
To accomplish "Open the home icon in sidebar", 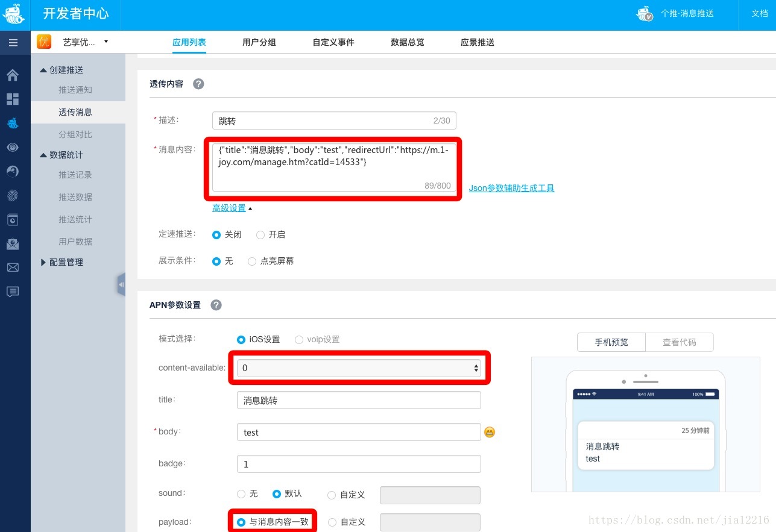I will coord(13,75).
